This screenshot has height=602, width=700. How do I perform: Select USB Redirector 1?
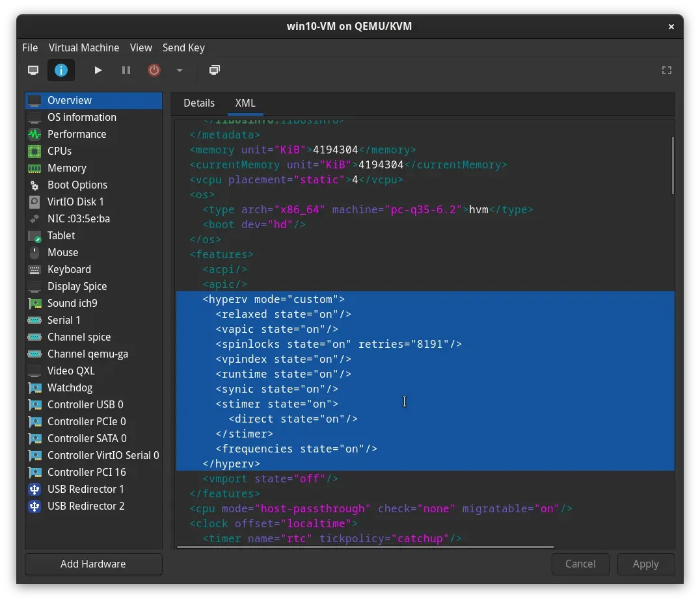tap(94, 489)
